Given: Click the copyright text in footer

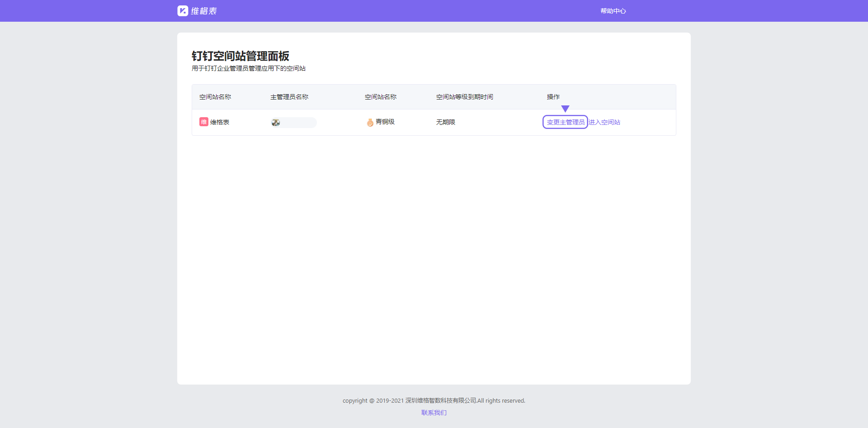Looking at the screenshot, I should coord(434,401).
